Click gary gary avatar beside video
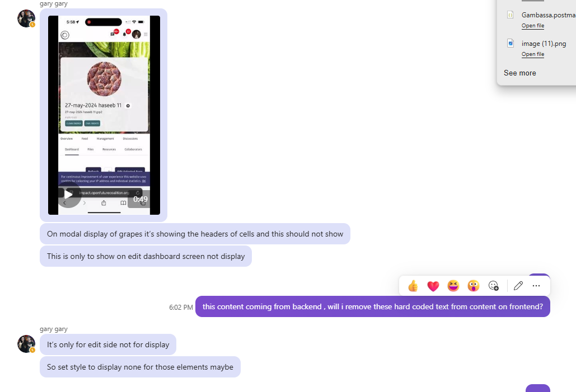 pos(26,18)
